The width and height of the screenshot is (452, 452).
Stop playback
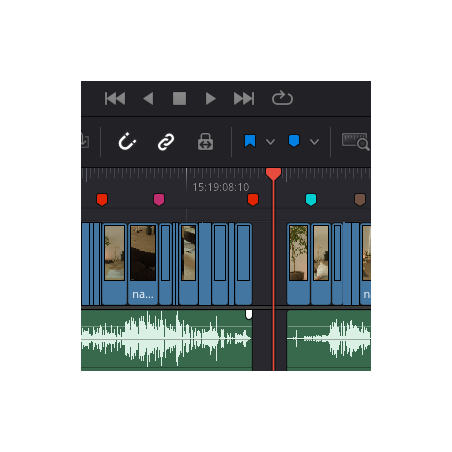[x=179, y=99]
